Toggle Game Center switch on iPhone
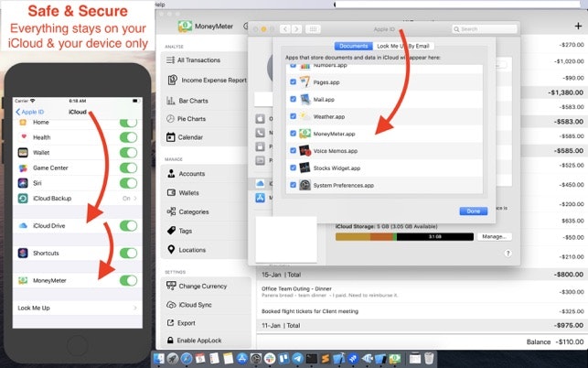This screenshot has width=588, height=368. coord(128,168)
